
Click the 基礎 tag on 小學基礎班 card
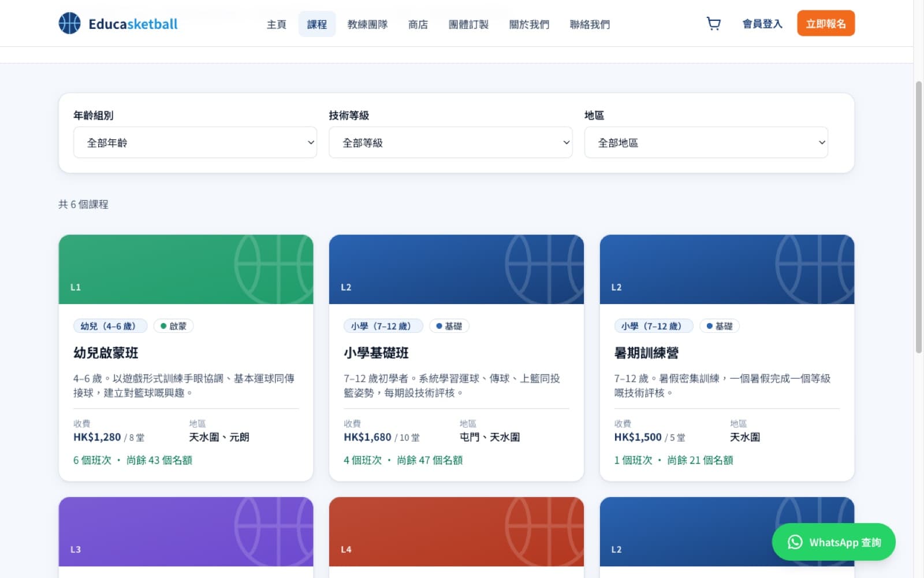coord(449,326)
